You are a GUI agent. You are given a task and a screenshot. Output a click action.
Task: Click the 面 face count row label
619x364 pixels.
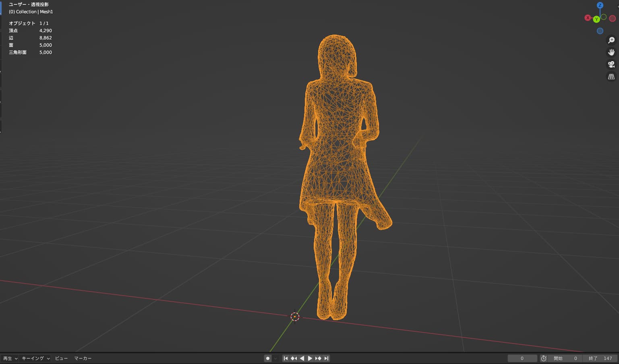[x=11, y=45]
